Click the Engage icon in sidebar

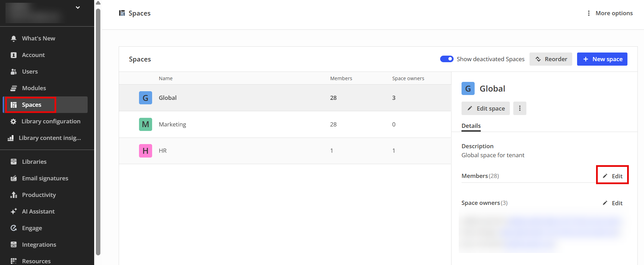pyautogui.click(x=14, y=228)
